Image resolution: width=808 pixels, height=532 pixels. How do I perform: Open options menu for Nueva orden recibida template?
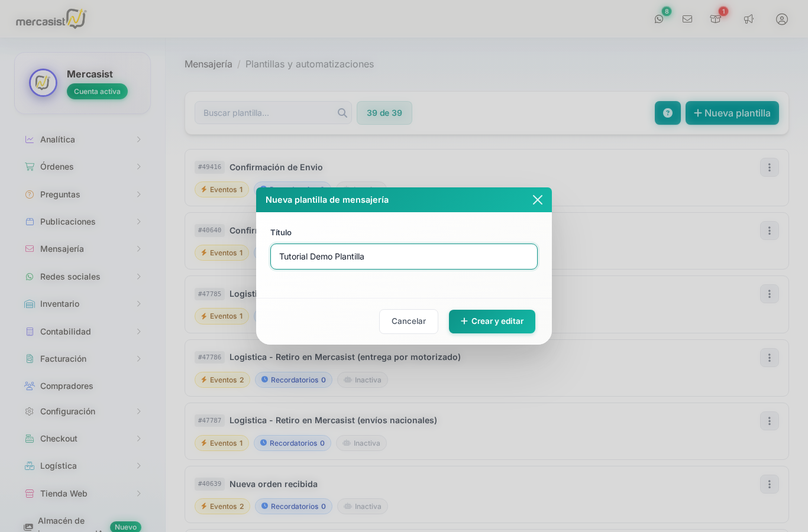[x=770, y=484]
